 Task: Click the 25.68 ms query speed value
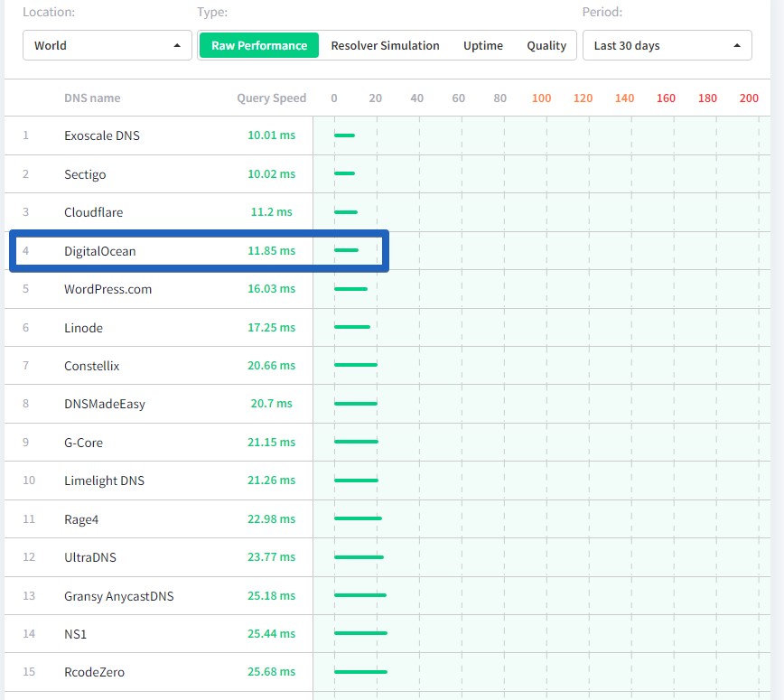(272, 671)
